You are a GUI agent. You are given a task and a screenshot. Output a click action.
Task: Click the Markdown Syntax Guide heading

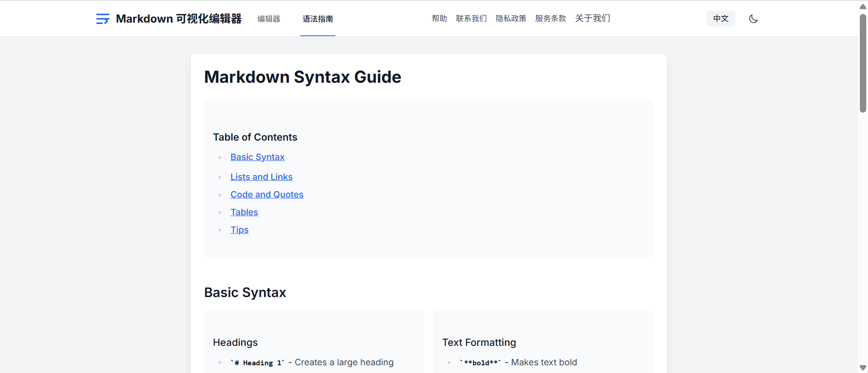(x=302, y=77)
